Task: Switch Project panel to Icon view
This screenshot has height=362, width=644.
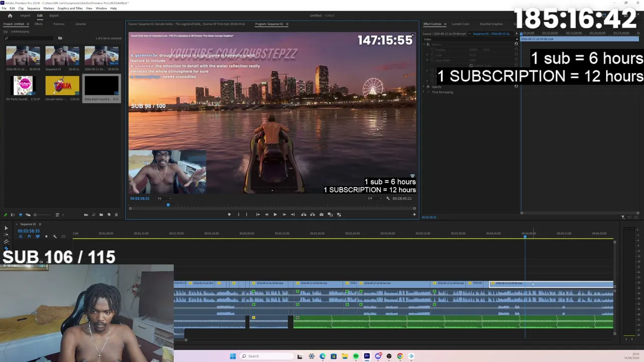Action: pos(21,215)
